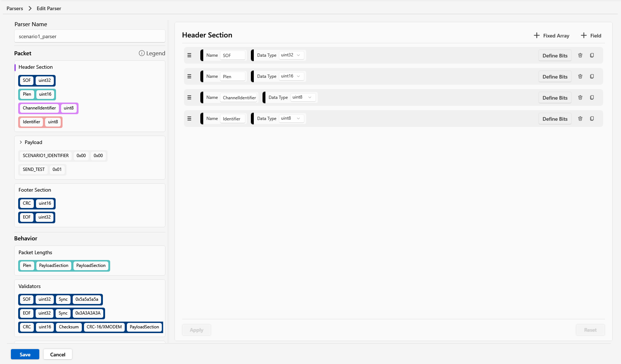Select ChannelIdentifier uint8 chip in packet
The height and width of the screenshot is (364, 621).
[48, 108]
